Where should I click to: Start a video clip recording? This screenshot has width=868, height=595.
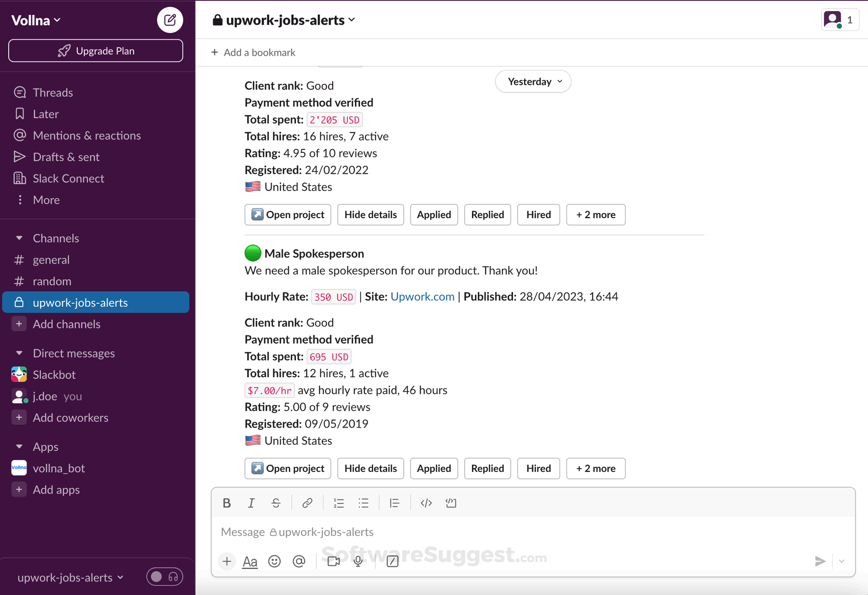pyautogui.click(x=333, y=561)
